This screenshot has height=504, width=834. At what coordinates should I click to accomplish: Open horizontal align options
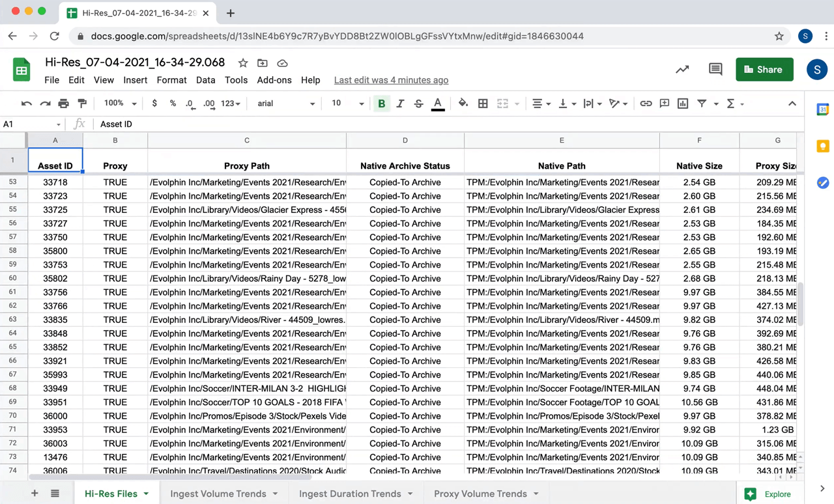(x=540, y=104)
